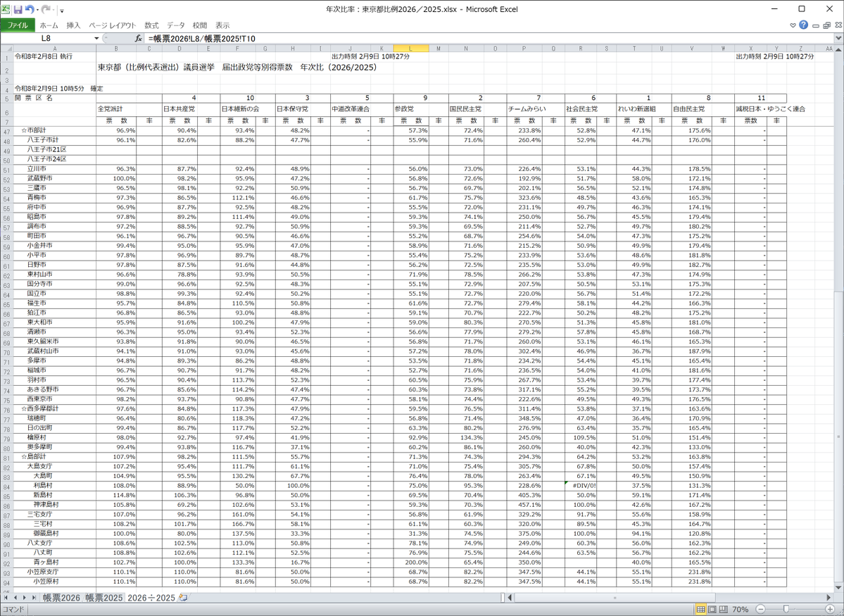Click the 70% zoom level button
This screenshot has width=844, height=616.
(740, 610)
